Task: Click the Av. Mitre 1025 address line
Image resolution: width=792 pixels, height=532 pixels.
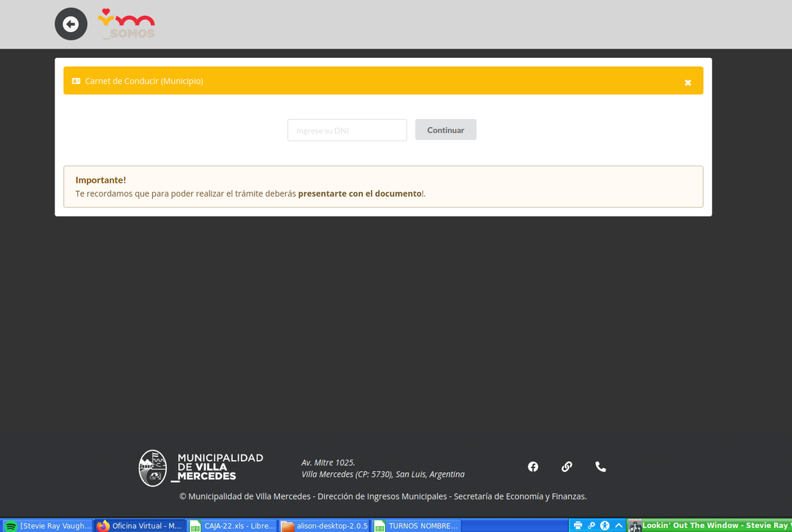Action: point(329,462)
